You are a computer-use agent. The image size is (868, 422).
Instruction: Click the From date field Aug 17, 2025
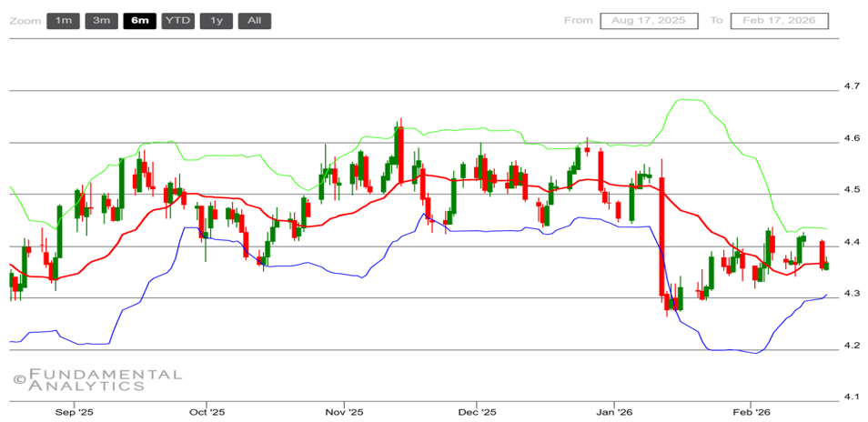(x=649, y=20)
